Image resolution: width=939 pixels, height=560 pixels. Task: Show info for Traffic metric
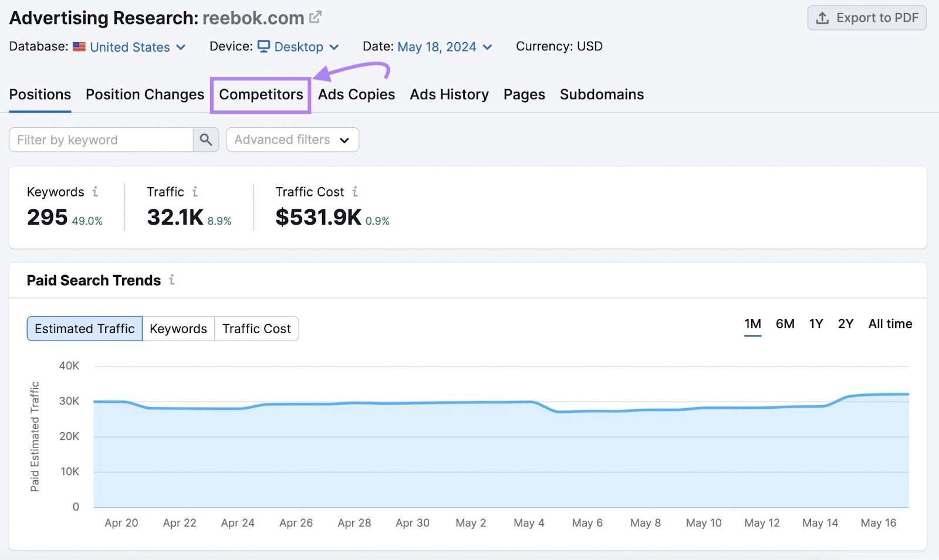click(195, 192)
